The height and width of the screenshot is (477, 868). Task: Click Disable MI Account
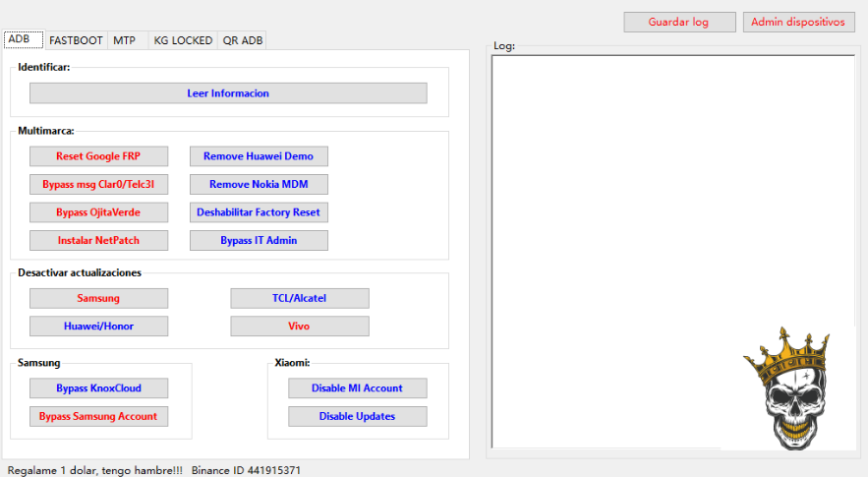click(357, 388)
